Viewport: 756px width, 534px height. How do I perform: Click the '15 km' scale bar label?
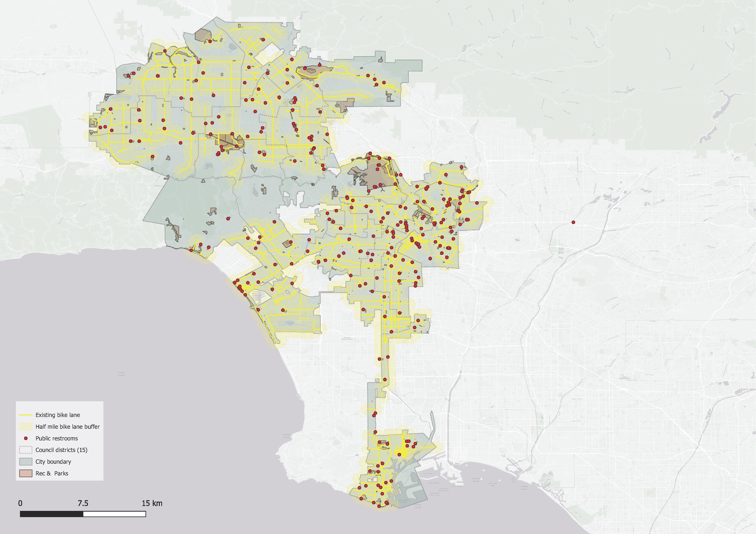[152, 503]
